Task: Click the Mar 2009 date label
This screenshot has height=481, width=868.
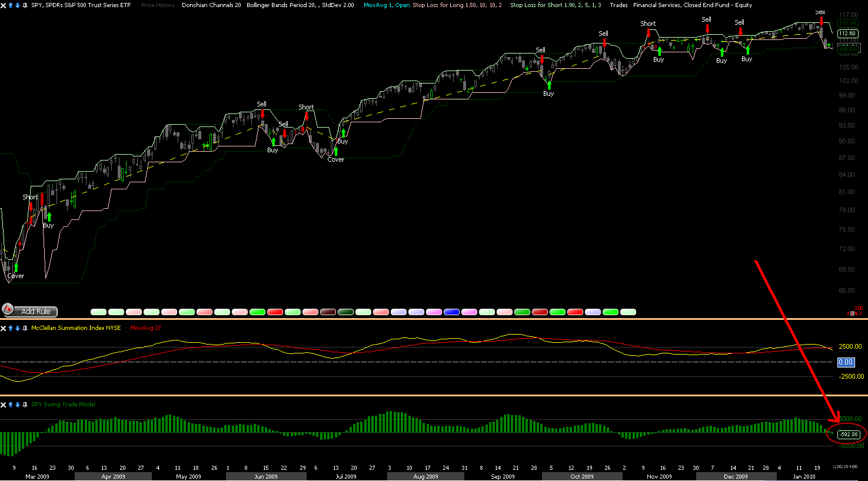Action: click(38, 477)
